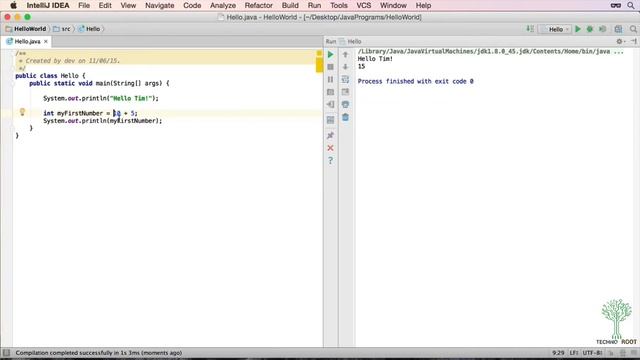Open the Apple menu
This screenshot has height=360, width=640.
pos(13,5)
